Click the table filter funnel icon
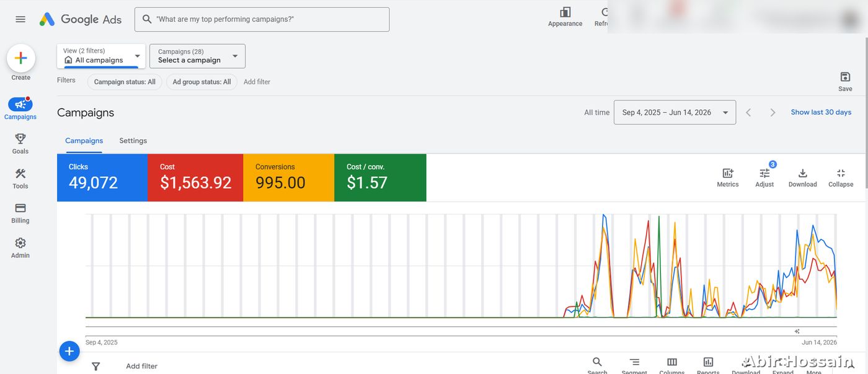868x374 pixels. [x=96, y=366]
